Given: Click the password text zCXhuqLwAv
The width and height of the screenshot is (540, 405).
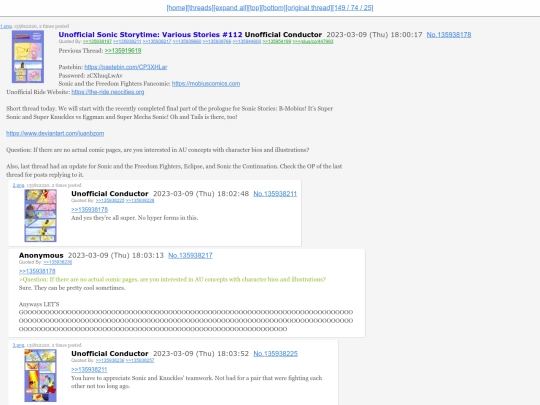Looking at the screenshot, I should click(x=104, y=75).
